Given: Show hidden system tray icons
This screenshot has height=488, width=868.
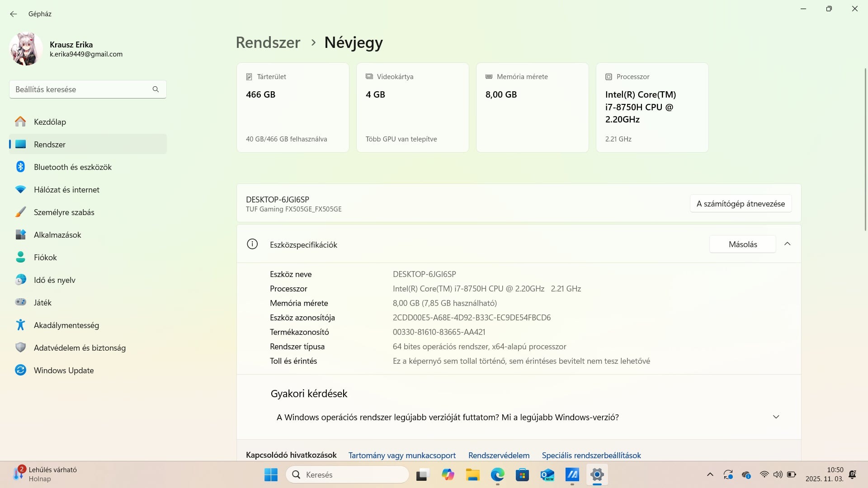Looking at the screenshot, I should pyautogui.click(x=710, y=474).
